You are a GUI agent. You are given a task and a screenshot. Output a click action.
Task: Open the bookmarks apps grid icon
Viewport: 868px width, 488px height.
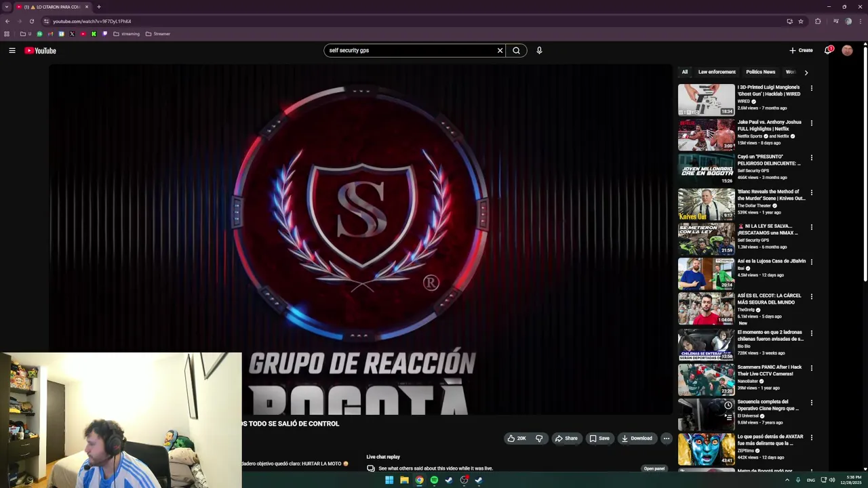(7, 34)
